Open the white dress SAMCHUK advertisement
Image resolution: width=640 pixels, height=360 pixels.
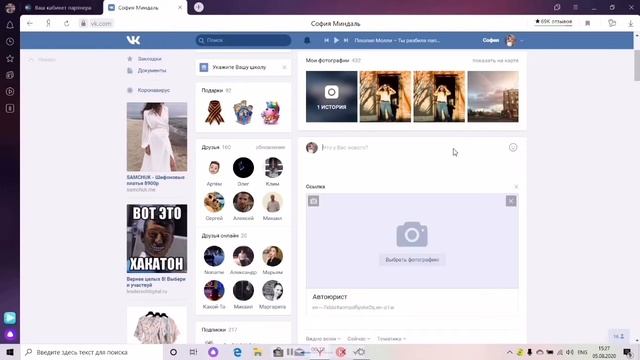(x=157, y=137)
